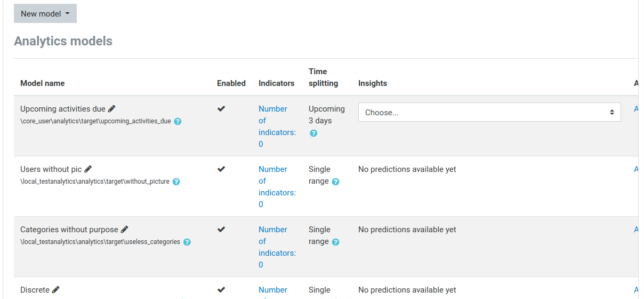
Task: Open help for Upcoming 3 days splitting
Action: [x=313, y=133]
